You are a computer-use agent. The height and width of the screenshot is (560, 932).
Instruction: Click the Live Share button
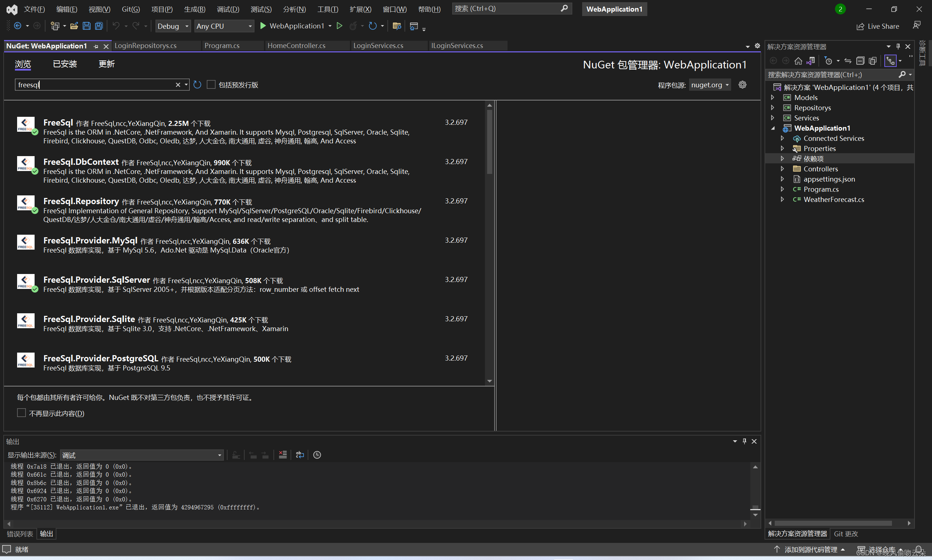[x=878, y=26]
